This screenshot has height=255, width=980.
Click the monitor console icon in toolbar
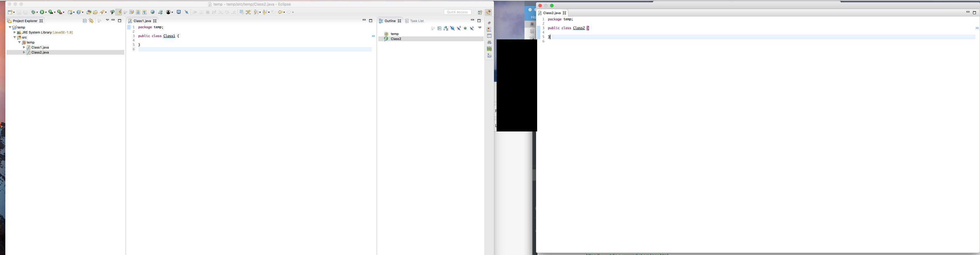(179, 12)
